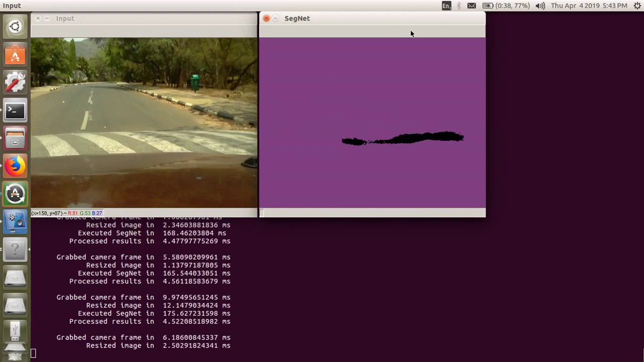Open the Bluetooth indicator menu
644x362 pixels.
(x=458, y=6)
